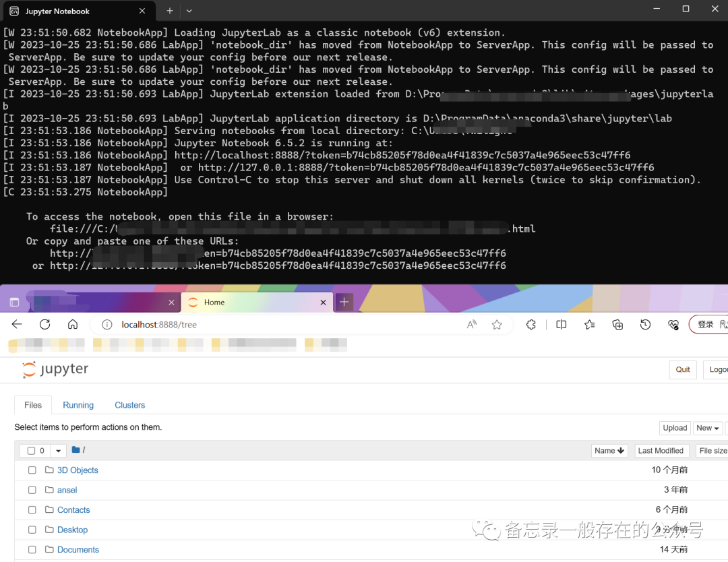Click 3D Objects folder icon
This screenshot has width=728, height=562.
(x=49, y=470)
